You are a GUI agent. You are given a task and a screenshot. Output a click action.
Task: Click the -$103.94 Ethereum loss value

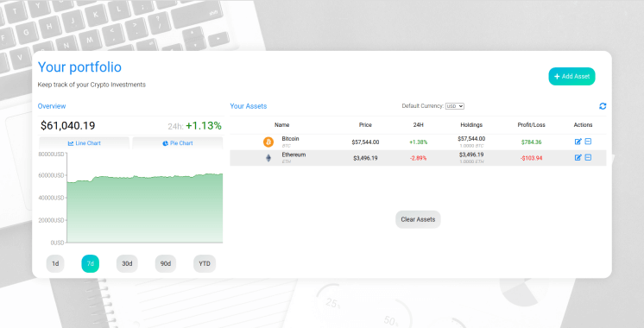tap(532, 158)
